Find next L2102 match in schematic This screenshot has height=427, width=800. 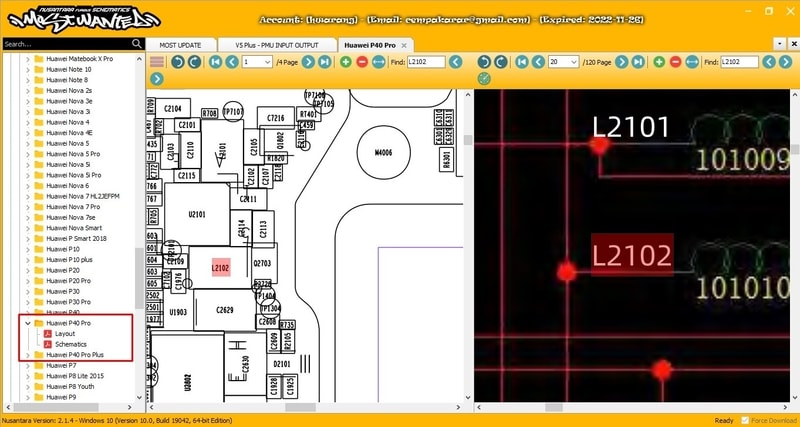[786, 62]
